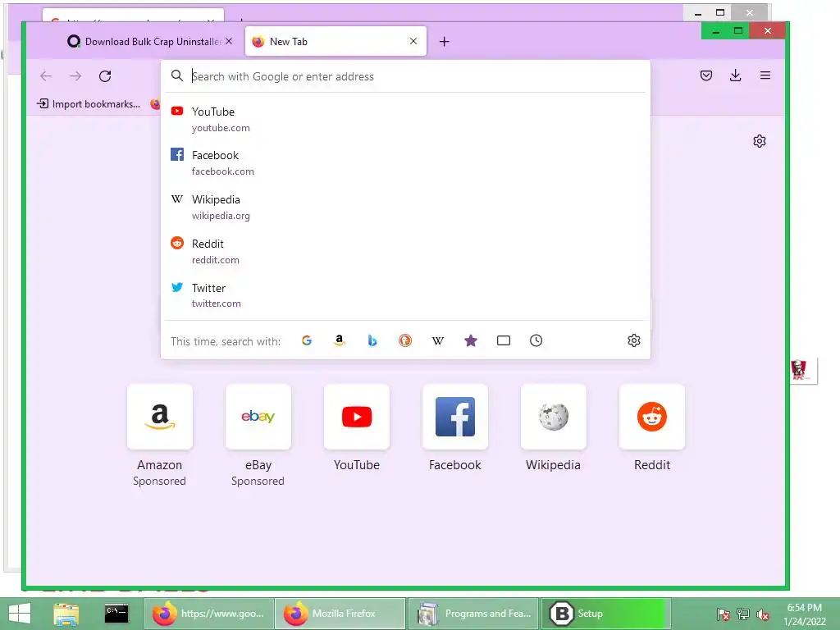Go back using the back arrow
Screen dimensions: 840x630
point(46,76)
